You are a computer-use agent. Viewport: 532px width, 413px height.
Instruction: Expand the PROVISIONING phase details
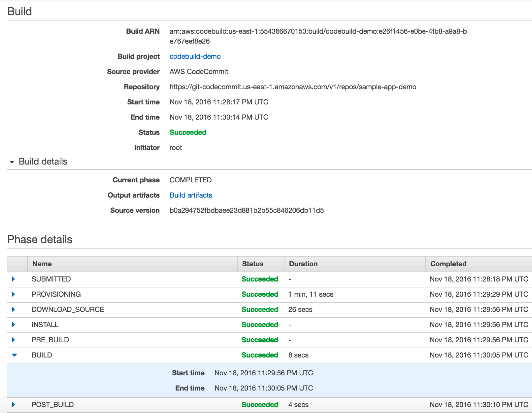click(13, 294)
